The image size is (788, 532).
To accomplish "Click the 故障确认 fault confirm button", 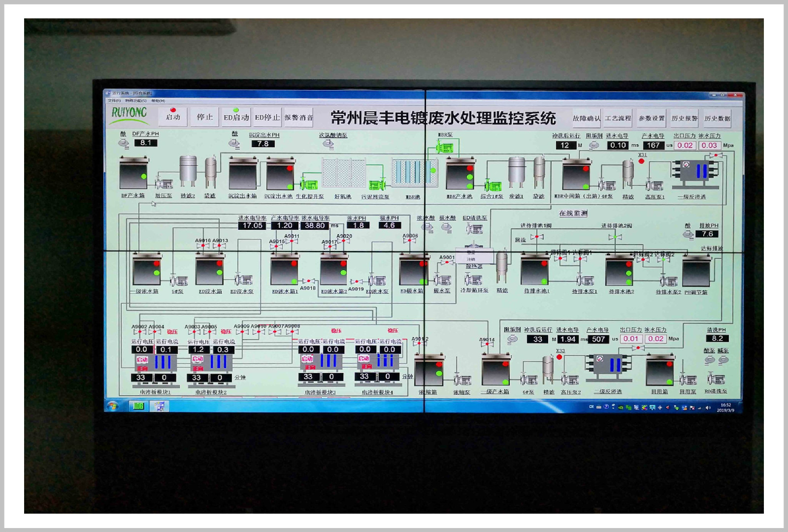I will tap(586, 118).
